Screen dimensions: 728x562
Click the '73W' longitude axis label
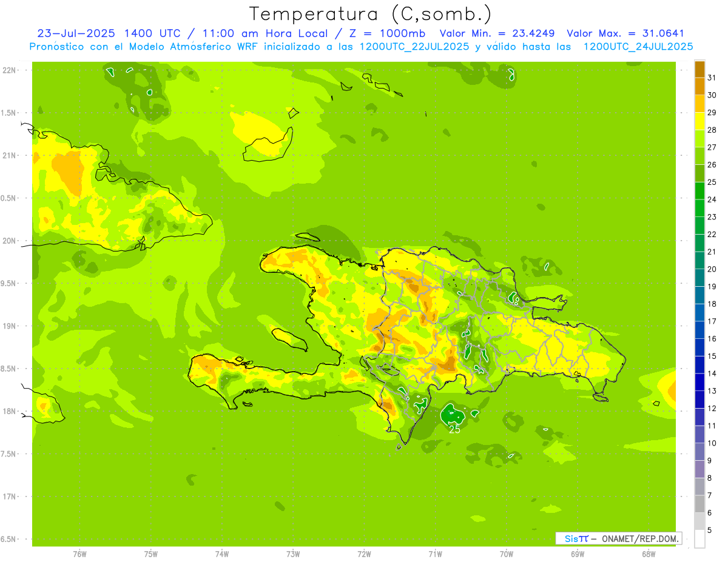point(293,554)
